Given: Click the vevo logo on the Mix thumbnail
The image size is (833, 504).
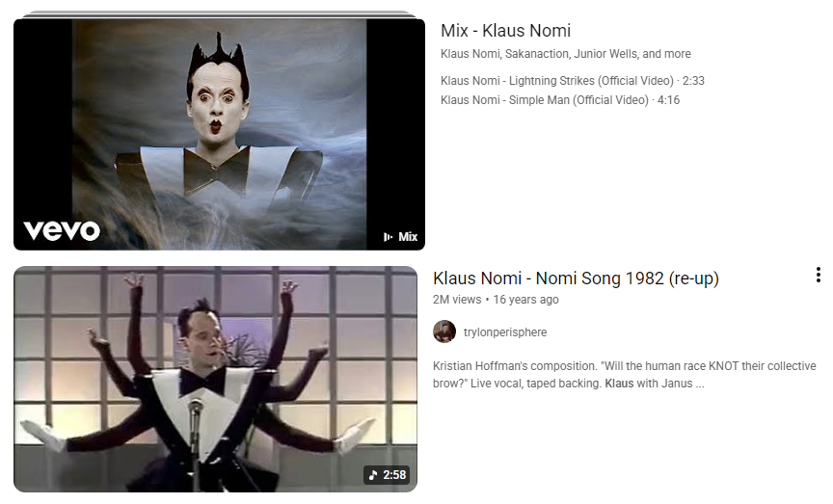Looking at the screenshot, I should click(x=62, y=231).
